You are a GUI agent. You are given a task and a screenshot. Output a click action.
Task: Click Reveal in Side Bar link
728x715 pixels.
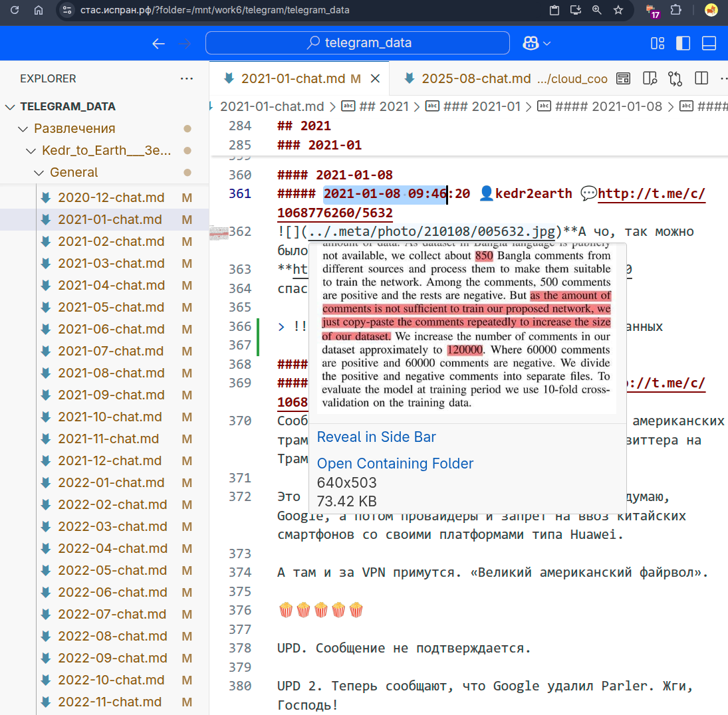click(376, 437)
